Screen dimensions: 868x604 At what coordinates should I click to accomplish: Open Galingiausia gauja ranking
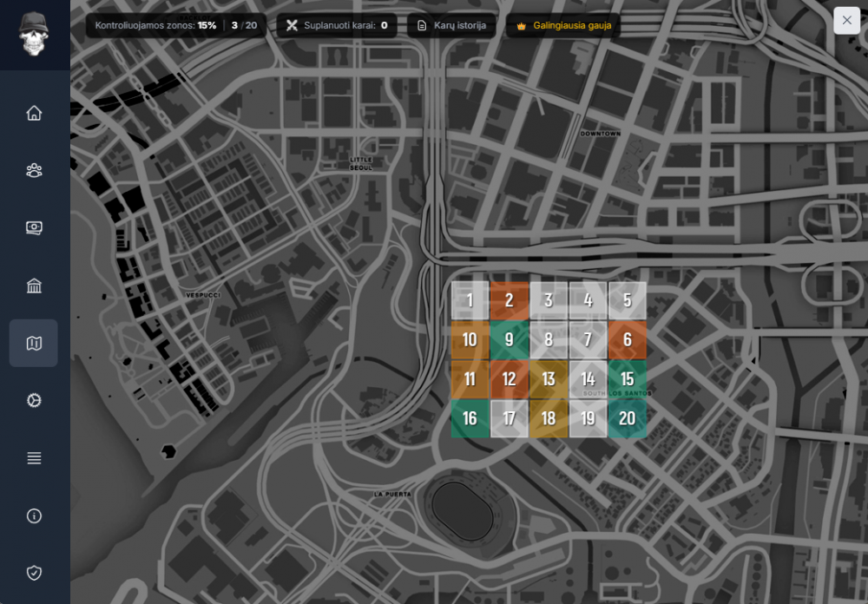point(563,25)
